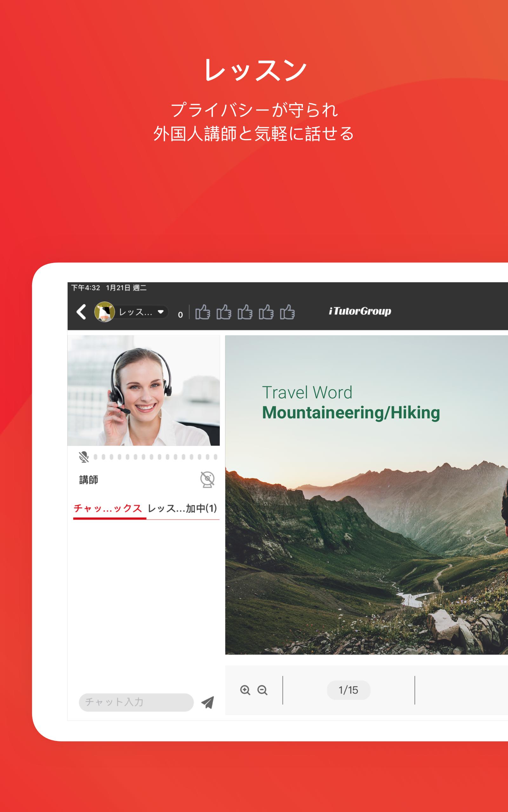Expand the レッス… dropdown arrow
508x812 pixels.
click(x=161, y=312)
